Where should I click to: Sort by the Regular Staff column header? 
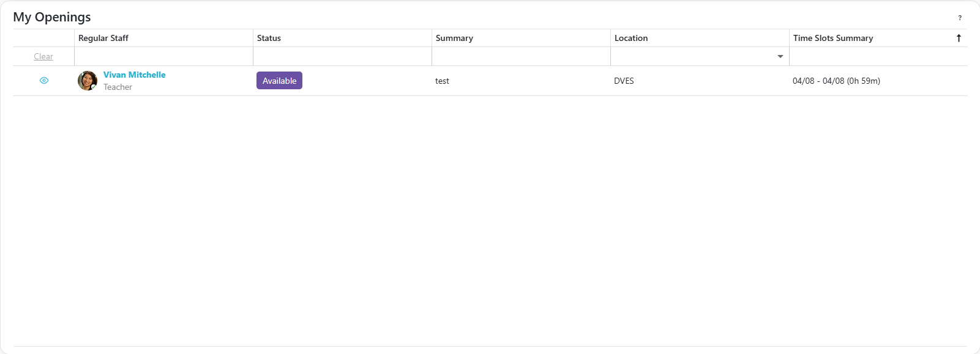pyautogui.click(x=103, y=38)
